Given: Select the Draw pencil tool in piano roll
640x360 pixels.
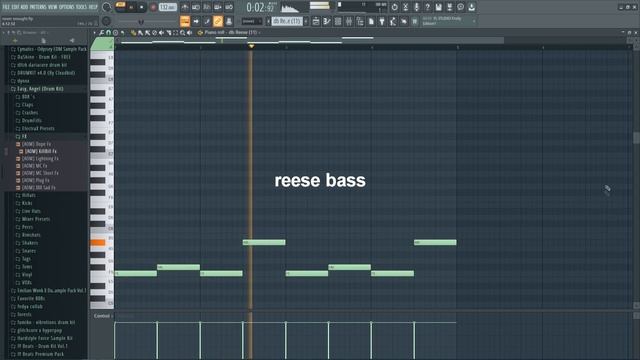Looking at the screenshot, I should [133, 32].
